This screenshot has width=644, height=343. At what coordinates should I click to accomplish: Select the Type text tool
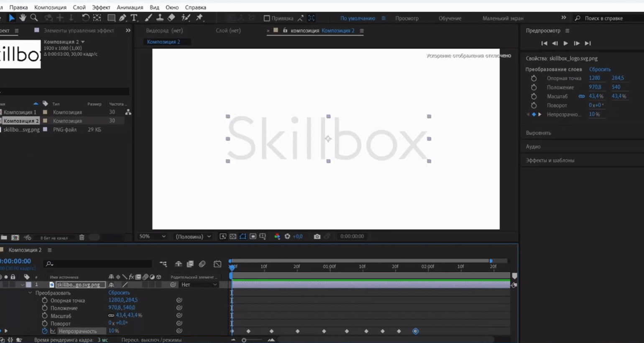pos(134,18)
